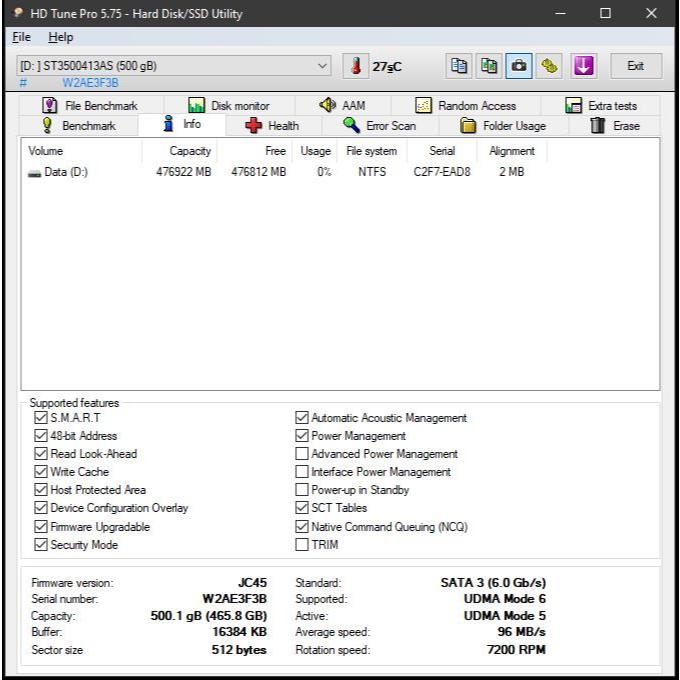
Task: Click the thermometer temperature icon
Action: (x=356, y=66)
